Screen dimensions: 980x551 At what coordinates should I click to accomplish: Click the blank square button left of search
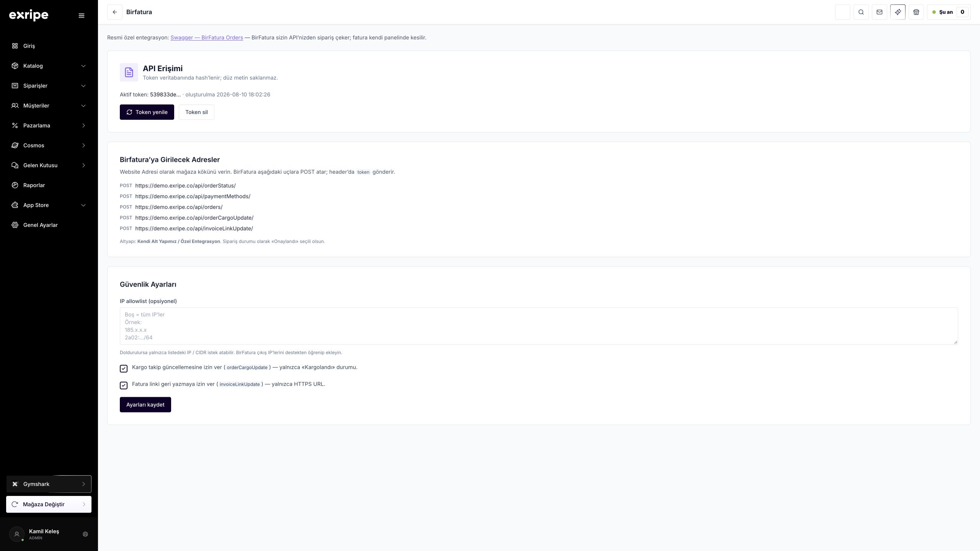[843, 12]
